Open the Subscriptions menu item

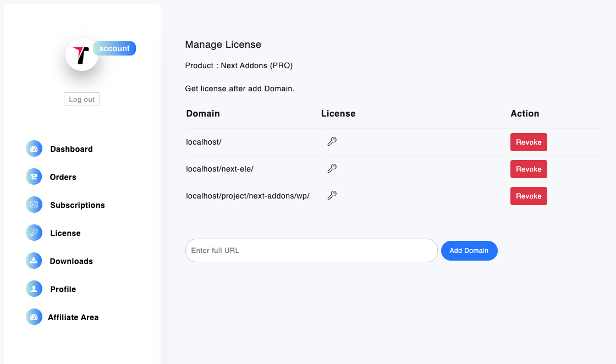(77, 205)
